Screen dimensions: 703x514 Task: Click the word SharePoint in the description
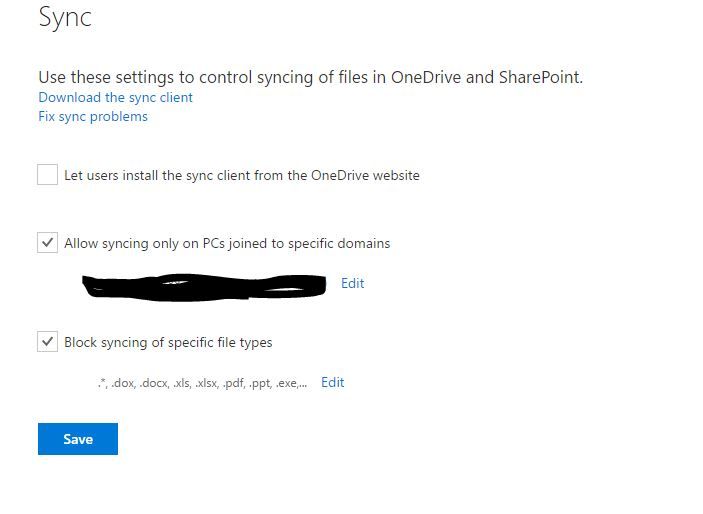coord(541,77)
